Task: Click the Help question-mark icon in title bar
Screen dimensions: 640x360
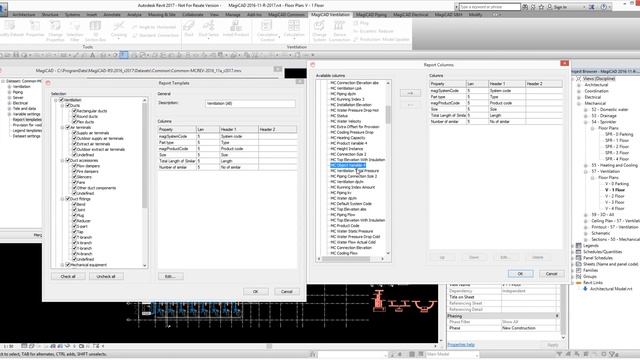Action: [x=603, y=7]
